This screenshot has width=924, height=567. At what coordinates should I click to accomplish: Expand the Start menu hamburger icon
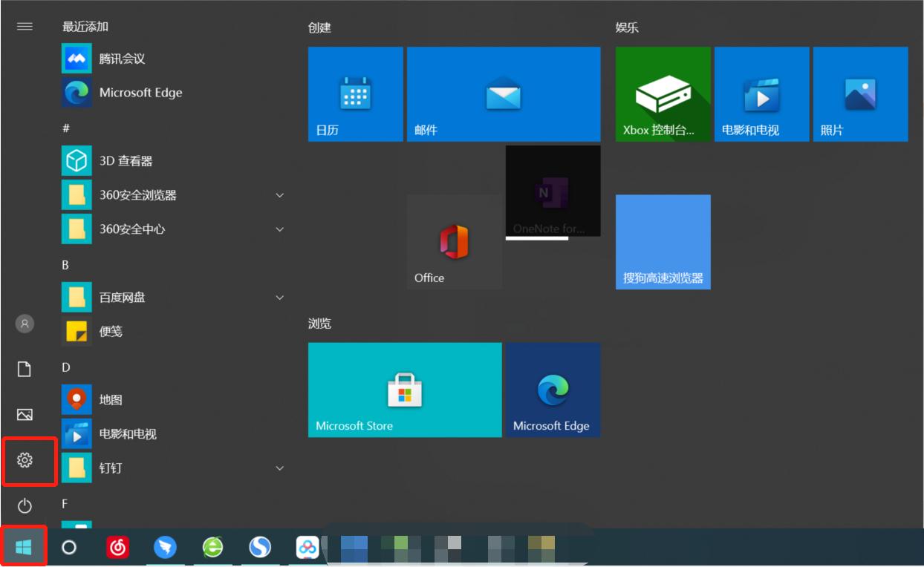click(25, 26)
